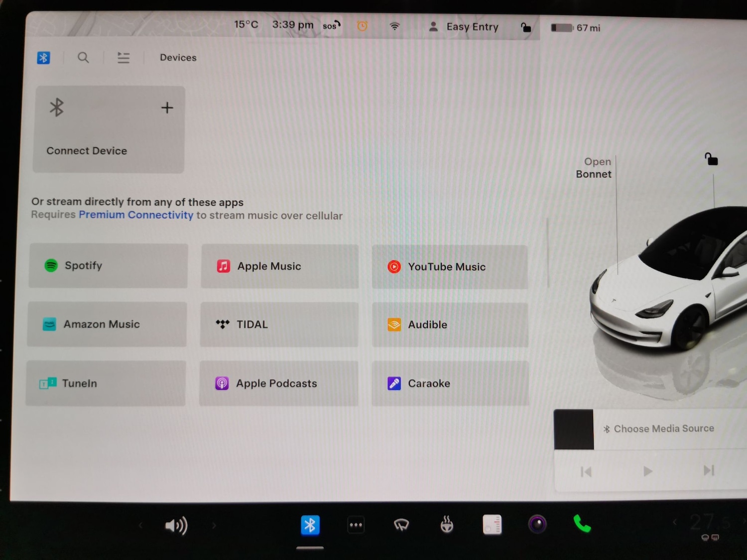Image resolution: width=747 pixels, height=560 pixels.
Task: Open the app launcher (three dots icon)
Action: 356,525
